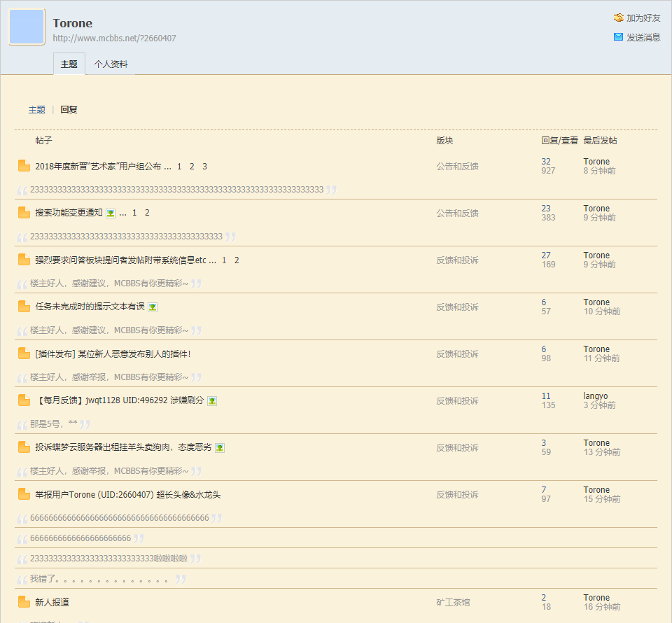The image size is (672, 623).
Task: Open folder icon for 【每月反馈】jwqt1128 thread
Action: [24, 400]
